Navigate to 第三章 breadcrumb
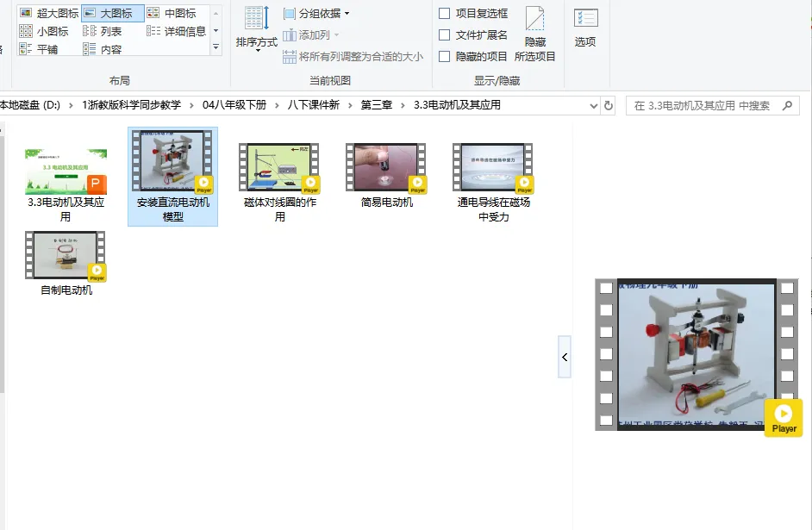 tap(377, 106)
